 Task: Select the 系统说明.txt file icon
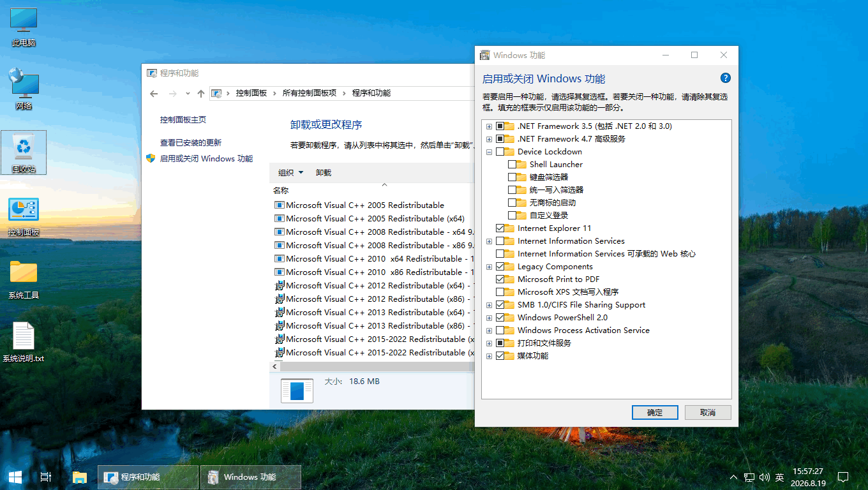[x=24, y=342]
